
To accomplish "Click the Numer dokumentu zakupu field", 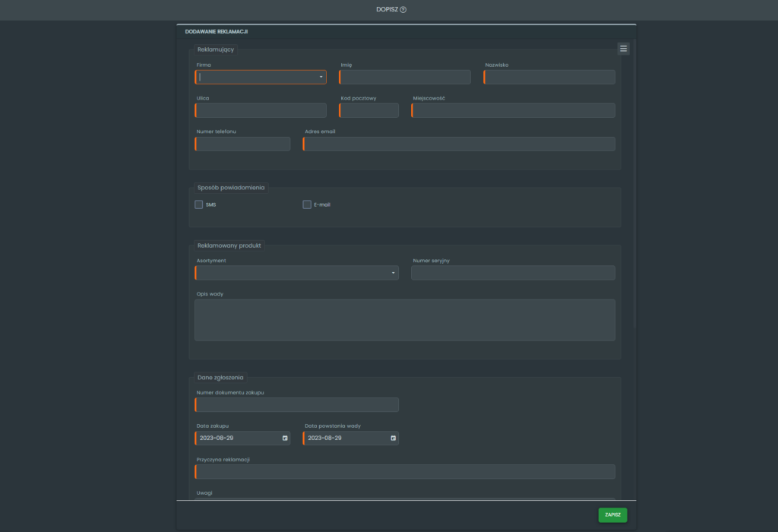I will [x=297, y=405].
